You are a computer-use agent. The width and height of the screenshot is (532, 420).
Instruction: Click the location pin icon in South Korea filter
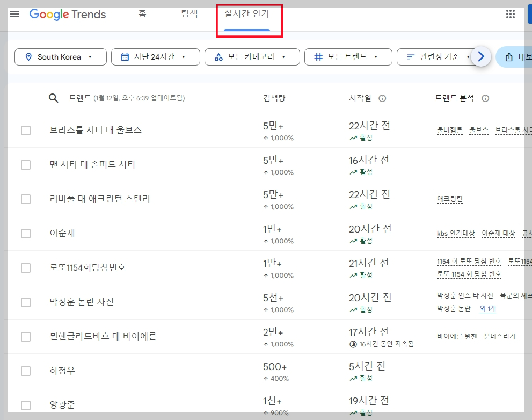[x=29, y=57]
